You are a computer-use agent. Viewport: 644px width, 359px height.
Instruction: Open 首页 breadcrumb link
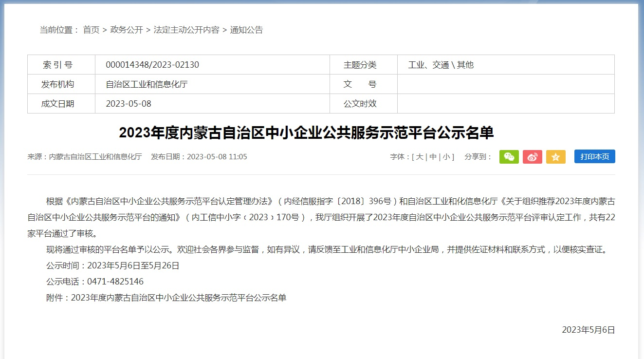pos(91,30)
